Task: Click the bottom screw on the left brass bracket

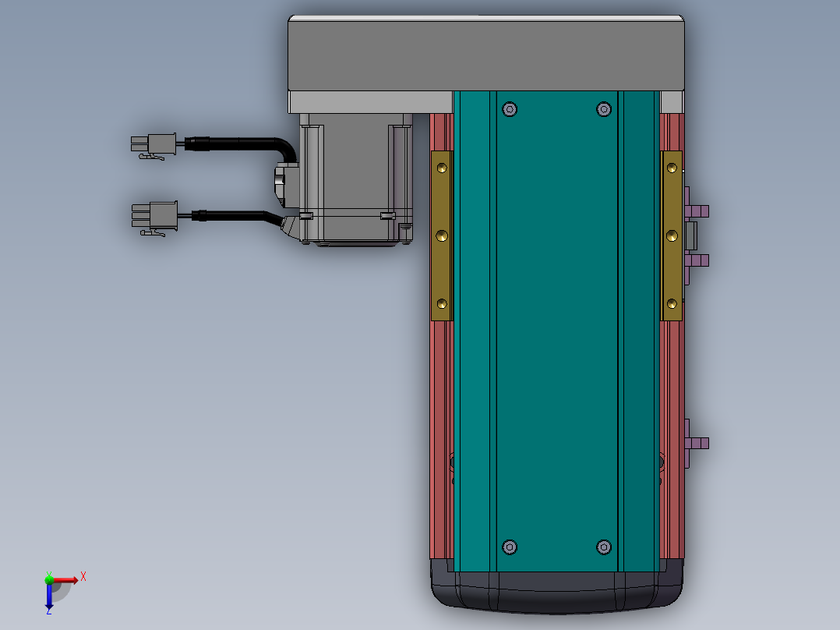Action: tap(442, 304)
